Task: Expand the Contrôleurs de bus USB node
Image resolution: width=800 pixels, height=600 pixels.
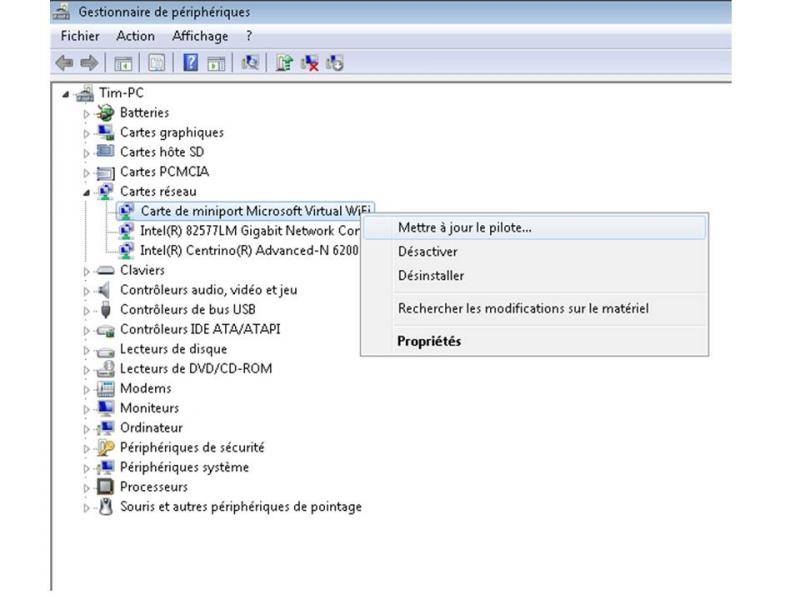Action: coord(87,310)
